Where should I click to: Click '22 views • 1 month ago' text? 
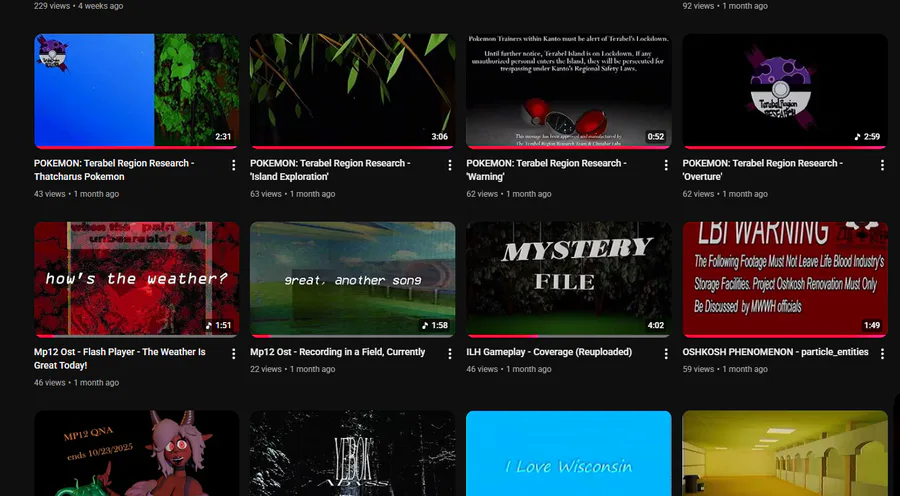(x=293, y=369)
